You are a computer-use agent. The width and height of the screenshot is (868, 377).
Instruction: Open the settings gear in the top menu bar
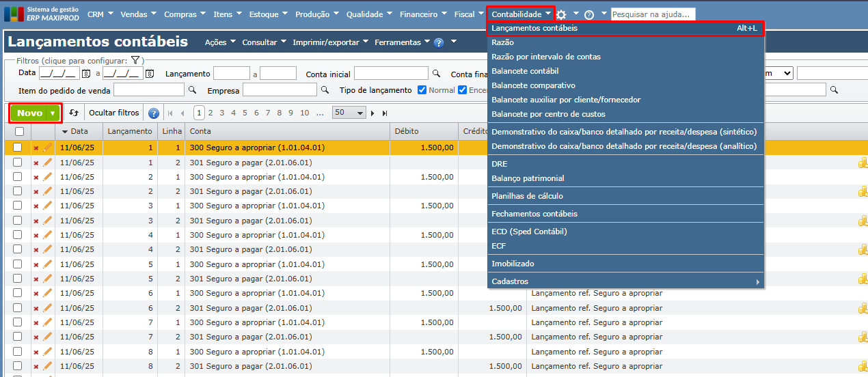point(561,14)
